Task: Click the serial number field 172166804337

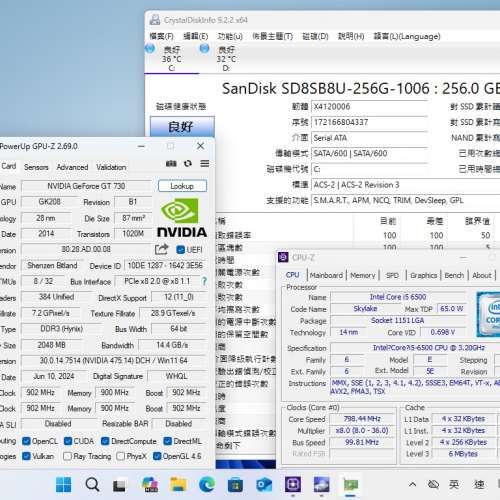Action: 369,122
